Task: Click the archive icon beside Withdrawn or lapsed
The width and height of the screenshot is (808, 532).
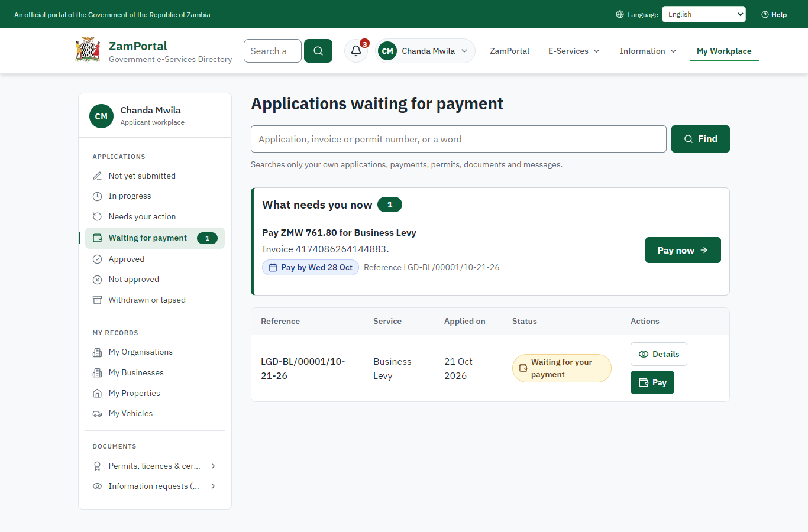Action: click(98, 300)
